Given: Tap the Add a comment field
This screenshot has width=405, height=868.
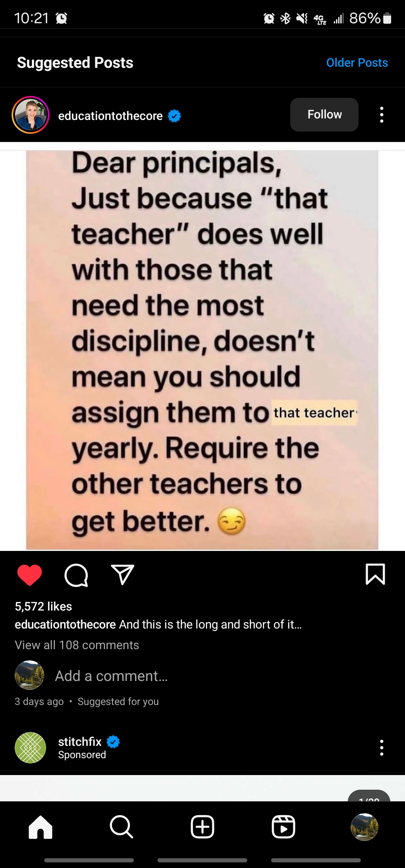Looking at the screenshot, I should pos(111,676).
